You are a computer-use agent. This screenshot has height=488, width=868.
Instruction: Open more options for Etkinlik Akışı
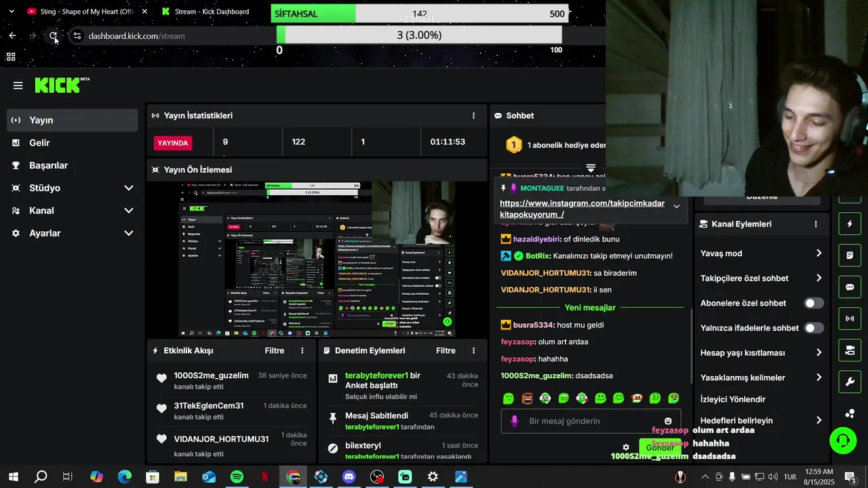coord(302,350)
